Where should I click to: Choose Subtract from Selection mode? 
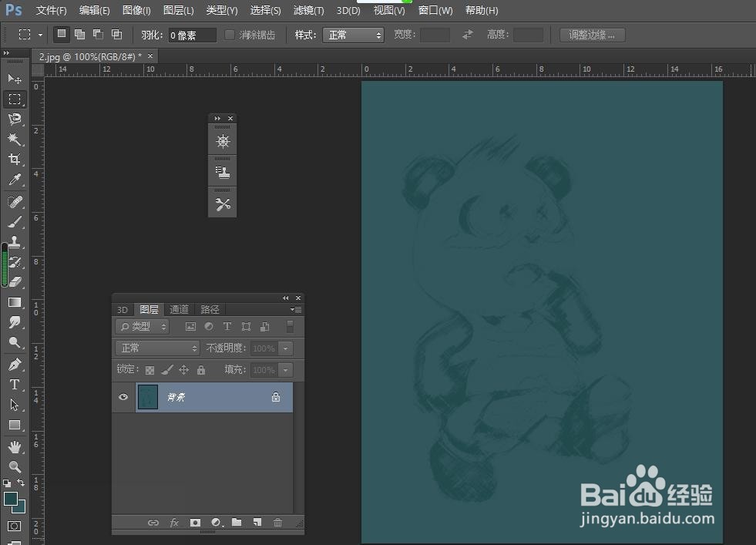(x=98, y=34)
